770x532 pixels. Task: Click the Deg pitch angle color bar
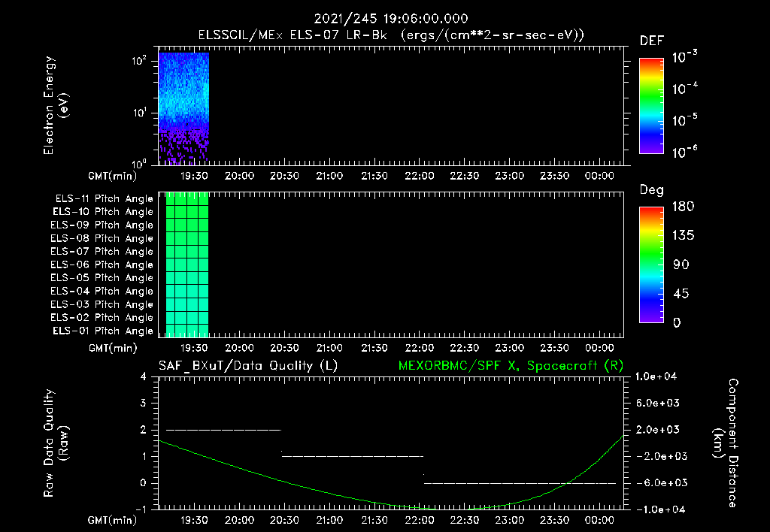pyautogui.click(x=651, y=264)
